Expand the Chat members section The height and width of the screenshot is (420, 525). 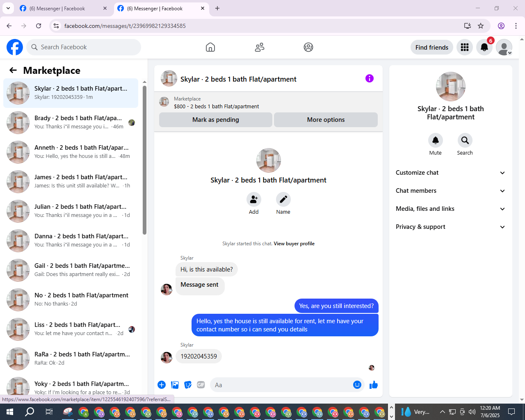coord(451,191)
